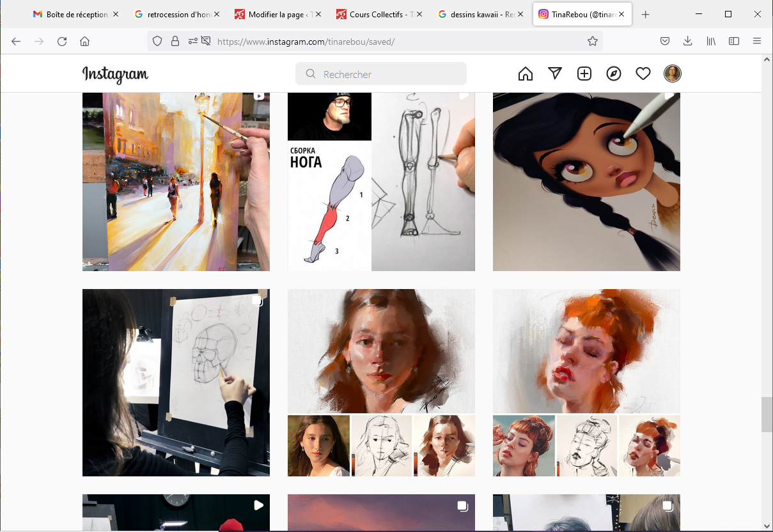Viewport: 773px width, 532px height.
Task: Click the Instagram logo
Action: click(x=115, y=75)
